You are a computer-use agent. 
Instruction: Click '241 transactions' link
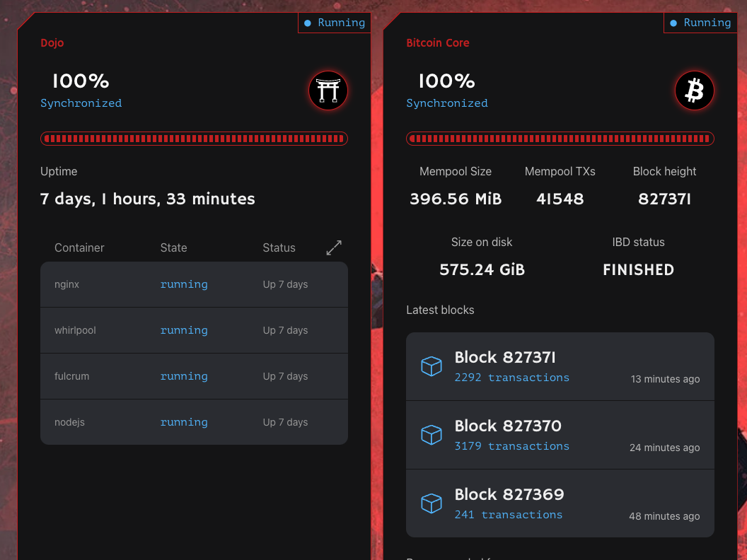click(509, 515)
